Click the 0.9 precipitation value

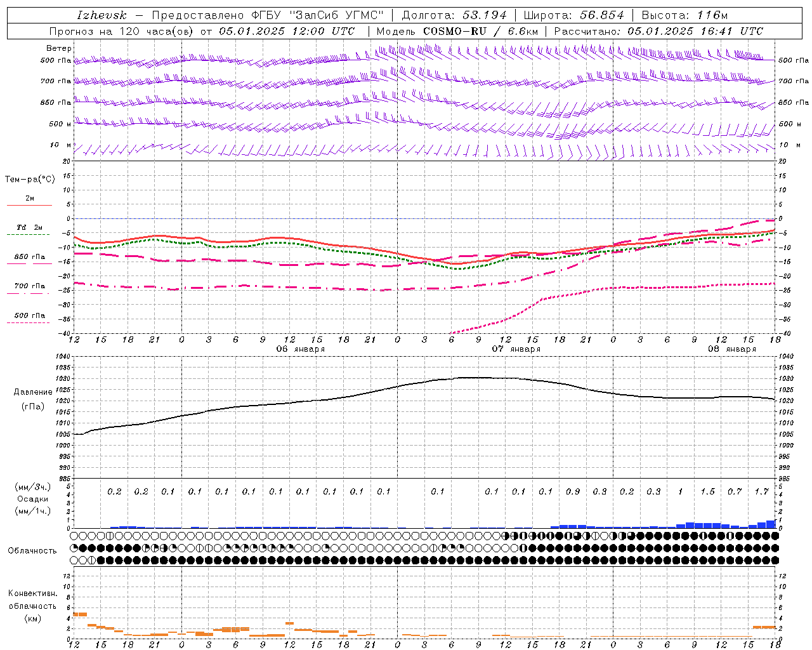coord(573,491)
